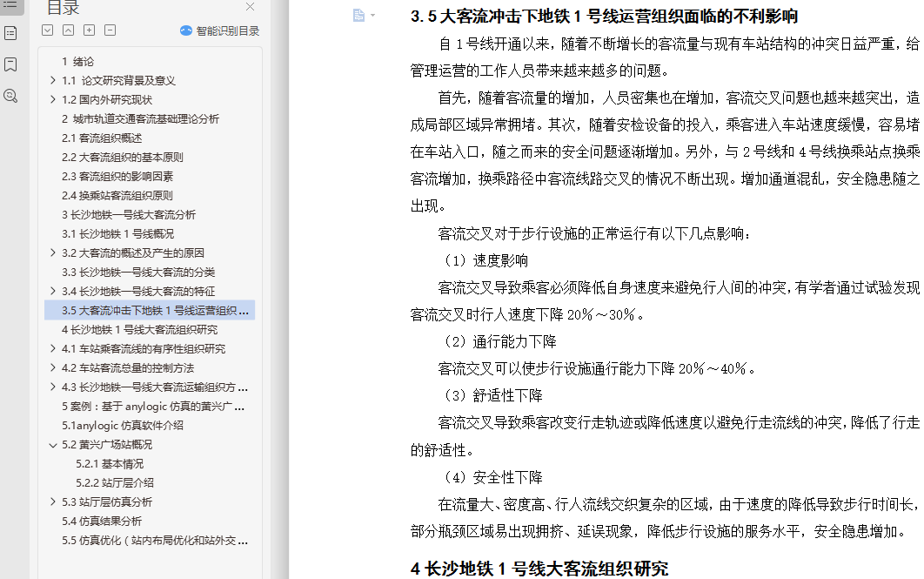
Task: Click document heading 3.5 大客流冲击下地铁 1 号线
Action: 604,16
